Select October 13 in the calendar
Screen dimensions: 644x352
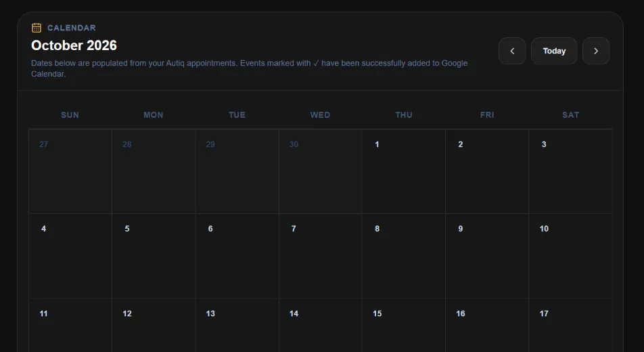tap(237, 326)
